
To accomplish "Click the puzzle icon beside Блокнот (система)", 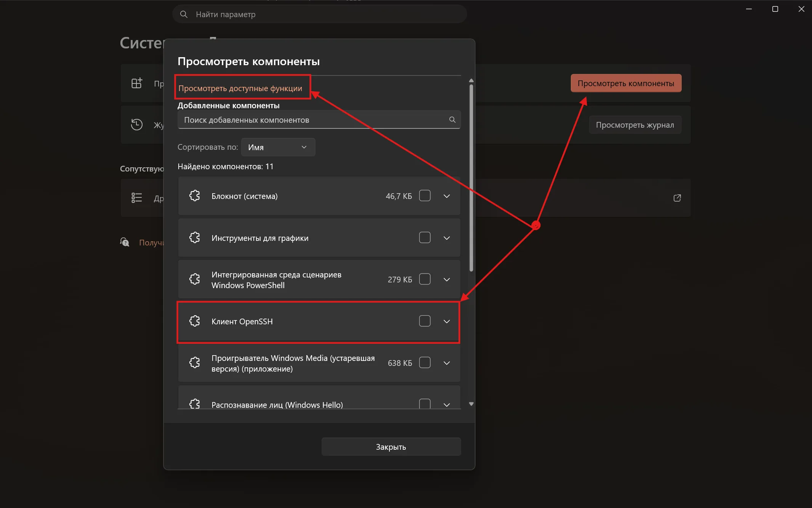I will (195, 196).
